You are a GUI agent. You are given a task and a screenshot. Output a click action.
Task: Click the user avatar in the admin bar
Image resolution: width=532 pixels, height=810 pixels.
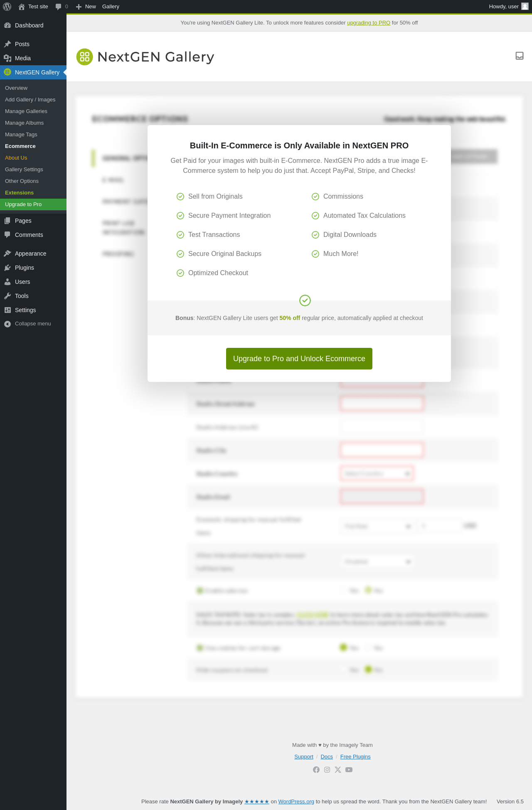coord(525,7)
